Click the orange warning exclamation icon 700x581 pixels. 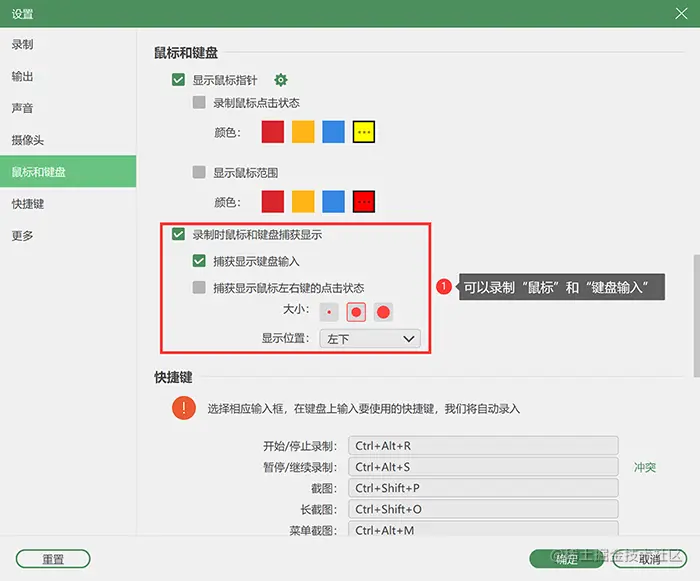[x=183, y=408]
